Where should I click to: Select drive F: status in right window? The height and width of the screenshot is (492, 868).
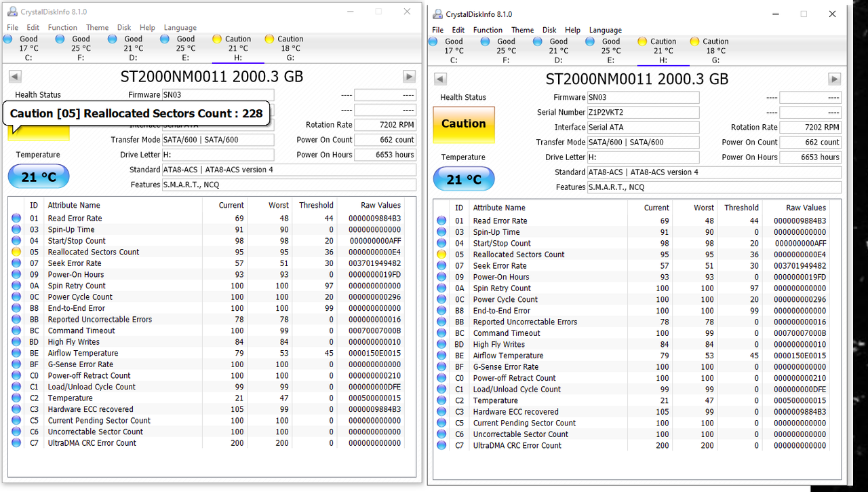(x=500, y=51)
